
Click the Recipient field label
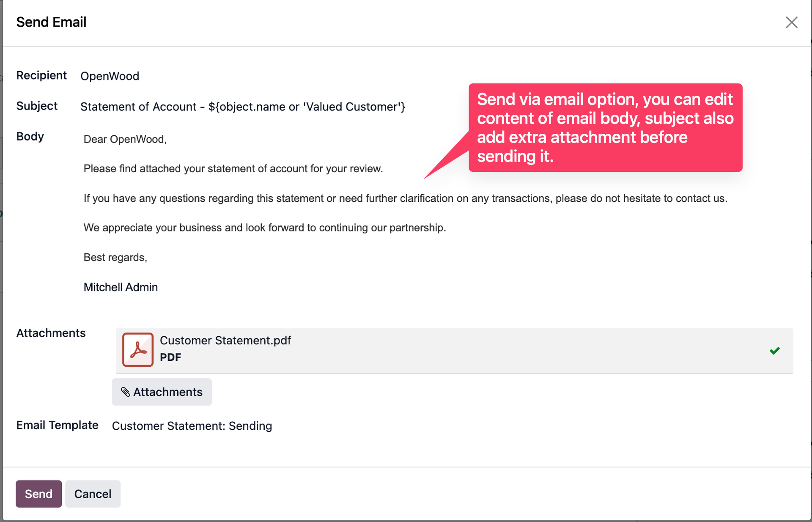[41, 75]
